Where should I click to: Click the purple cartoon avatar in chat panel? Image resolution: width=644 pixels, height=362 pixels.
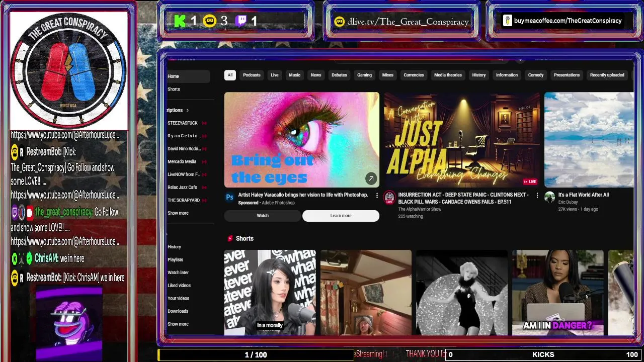tap(69, 324)
